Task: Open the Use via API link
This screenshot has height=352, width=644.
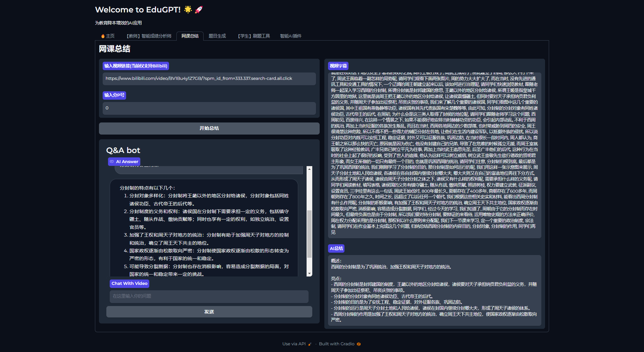Action: [294, 344]
